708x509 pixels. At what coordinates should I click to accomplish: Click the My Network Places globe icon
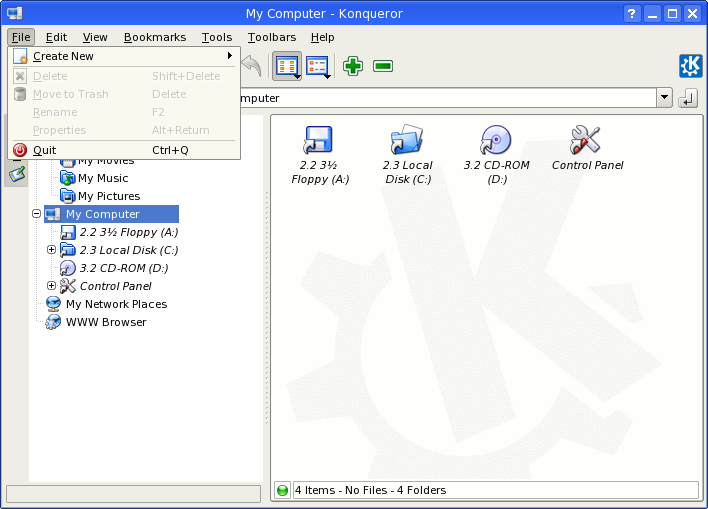tap(53, 304)
